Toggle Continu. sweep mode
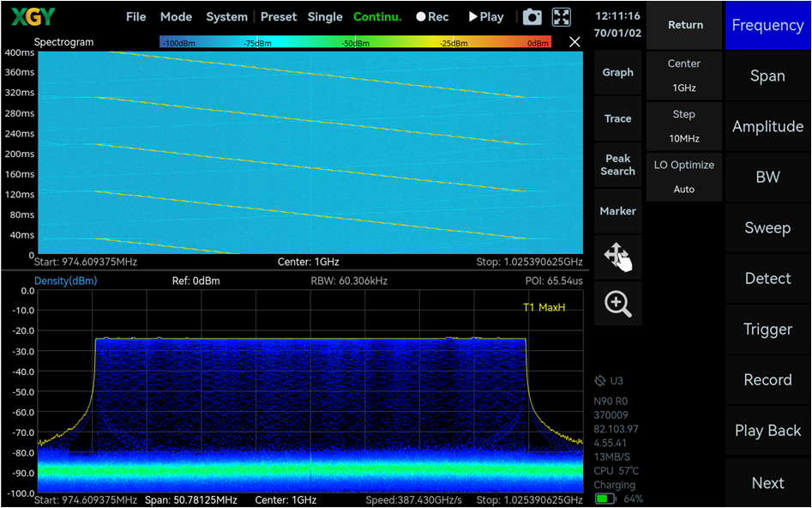Screen dimensions: 812x508 tap(377, 17)
